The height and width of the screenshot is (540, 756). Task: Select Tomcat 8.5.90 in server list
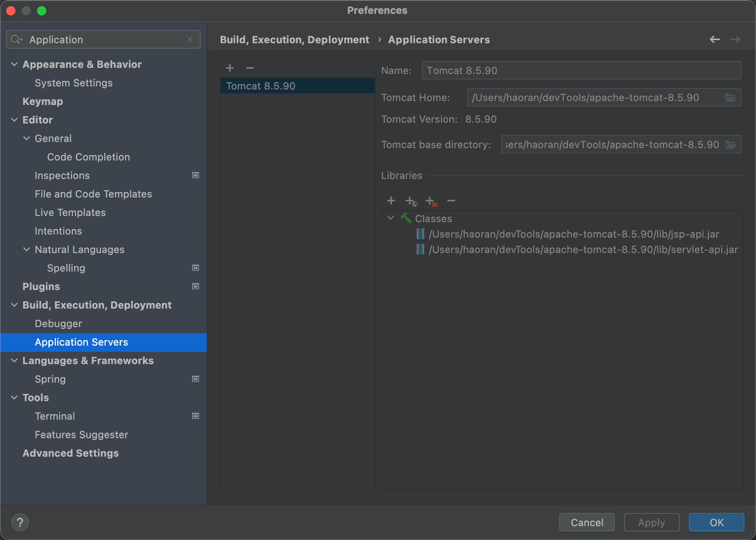297,86
